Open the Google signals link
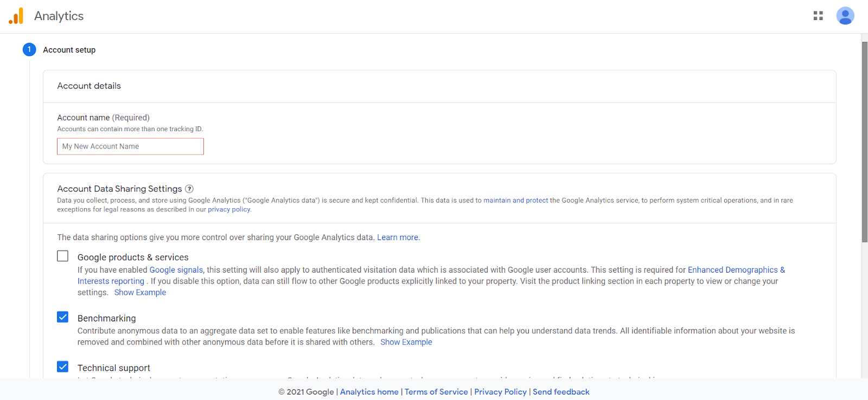The height and width of the screenshot is (400, 868). (176, 270)
